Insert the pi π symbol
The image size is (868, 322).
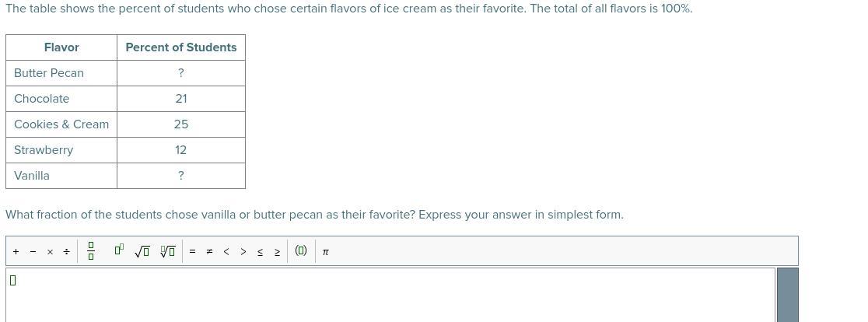click(325, 252)
